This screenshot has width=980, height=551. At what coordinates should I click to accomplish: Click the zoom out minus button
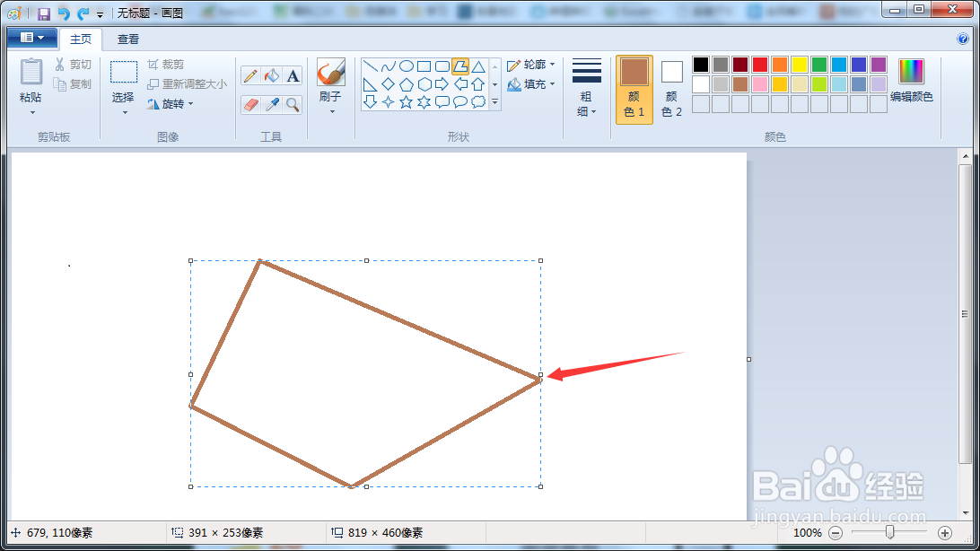click(x=836, y=533)
